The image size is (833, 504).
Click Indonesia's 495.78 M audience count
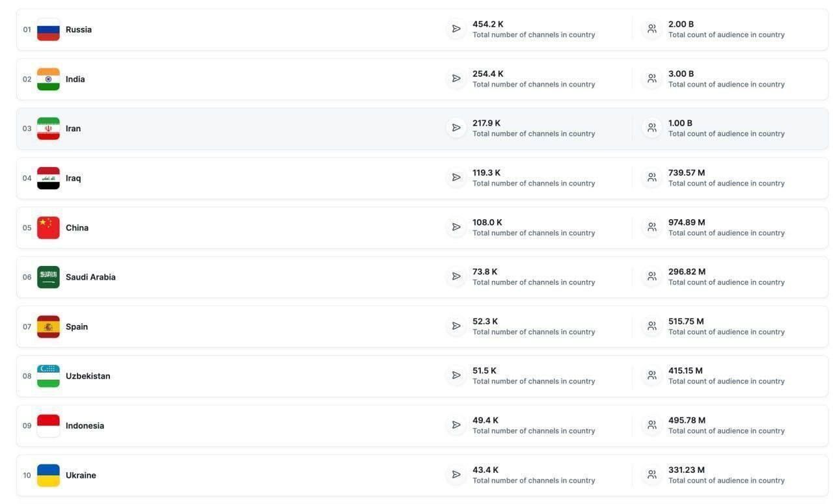point(687,420)
